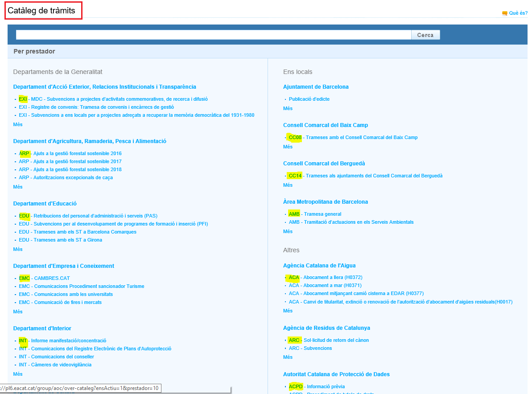
Task: Open 'INT - Càmeres de videovigilància' link
Action: 55,365
